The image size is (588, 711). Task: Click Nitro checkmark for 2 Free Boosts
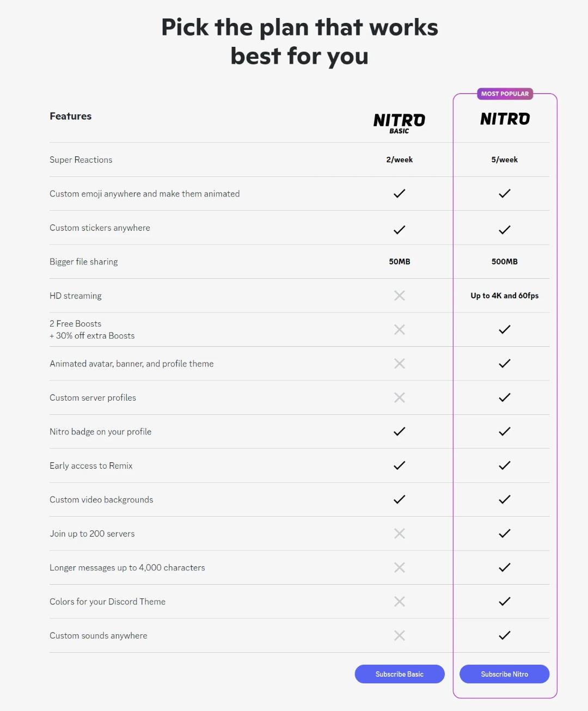[x=505, y=329]
